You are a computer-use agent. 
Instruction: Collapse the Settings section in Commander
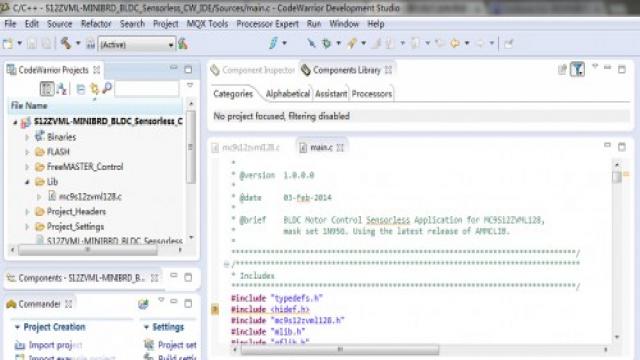146,327
